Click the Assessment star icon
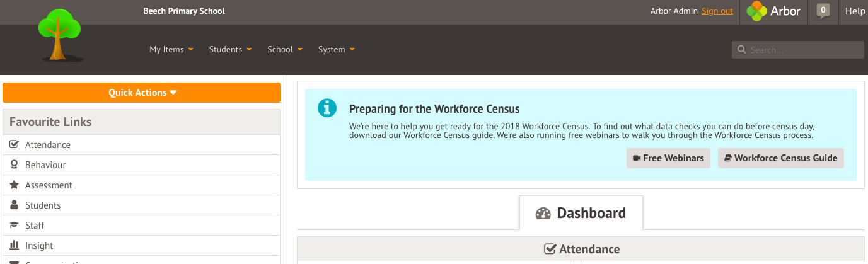868x264 pixels. [x=14, y=185]
